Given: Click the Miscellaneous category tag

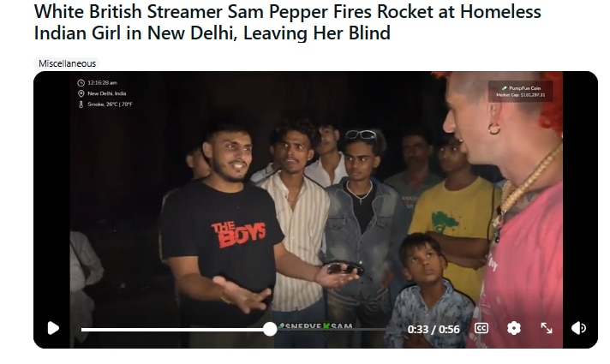Looking at the screenshot, I should 67,63.
